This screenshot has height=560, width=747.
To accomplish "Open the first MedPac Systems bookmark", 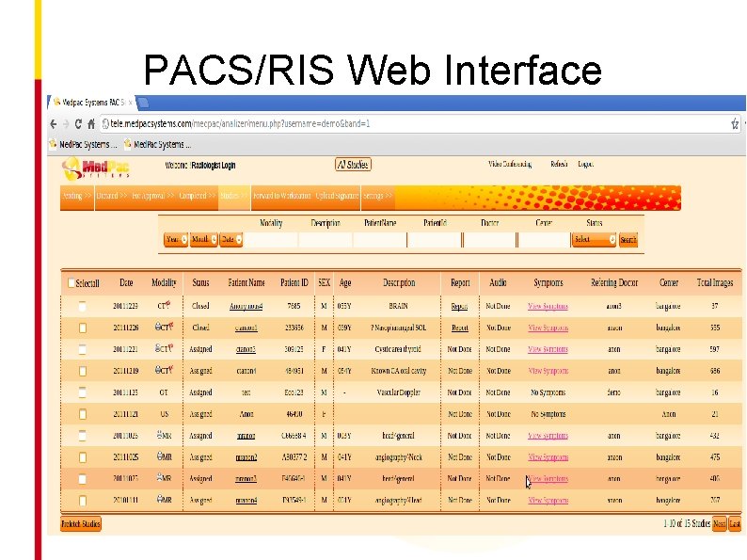I will pos(83,144).
